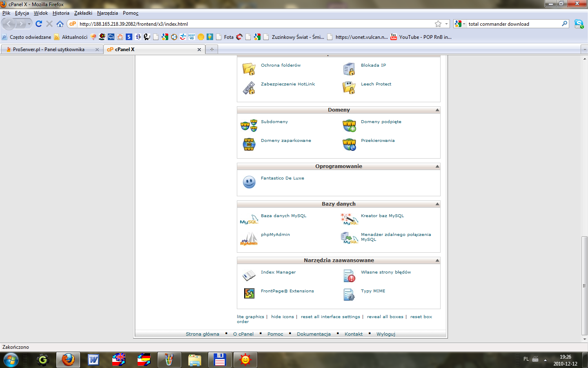This screenshot has width=588, height=368.
Task: Click the Blokada IP icon
Action: click(x=349, y=69)
